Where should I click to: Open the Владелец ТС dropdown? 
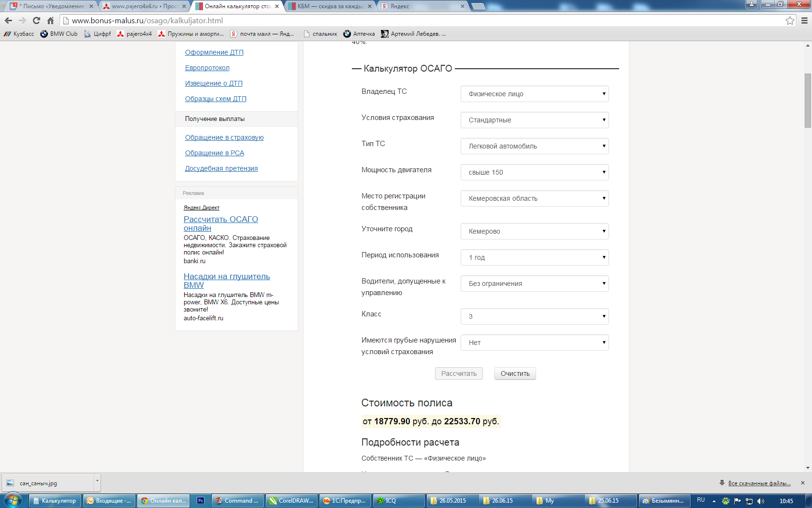[534, 94]
